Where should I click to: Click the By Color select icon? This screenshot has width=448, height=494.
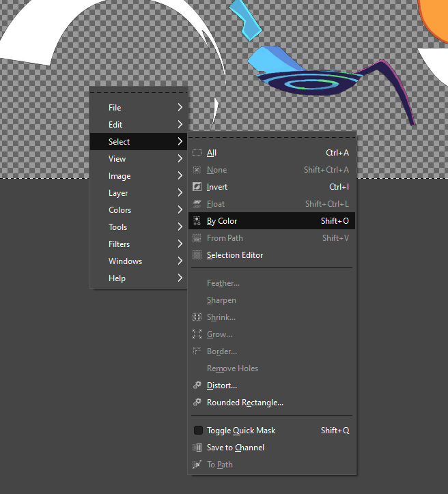(197, 221)
